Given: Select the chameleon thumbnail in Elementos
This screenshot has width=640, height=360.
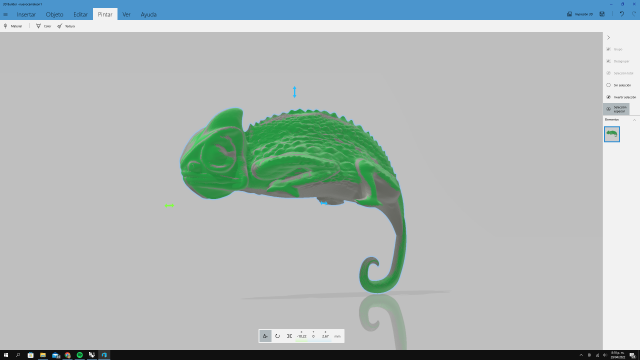Looking at the screenshot, I should pos(612,134).
